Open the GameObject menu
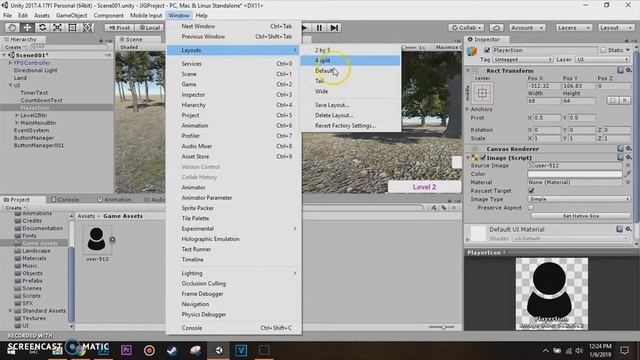 pyautogui.click(x=72, y=16)
